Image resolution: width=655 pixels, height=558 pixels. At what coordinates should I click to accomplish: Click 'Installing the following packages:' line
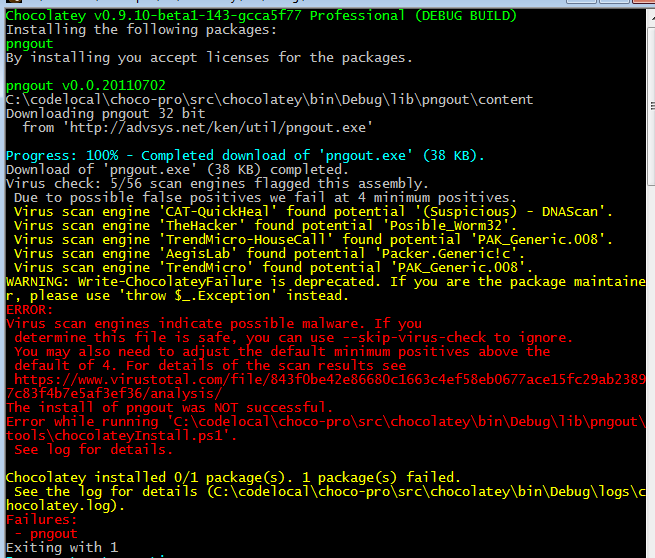(141, 30)
